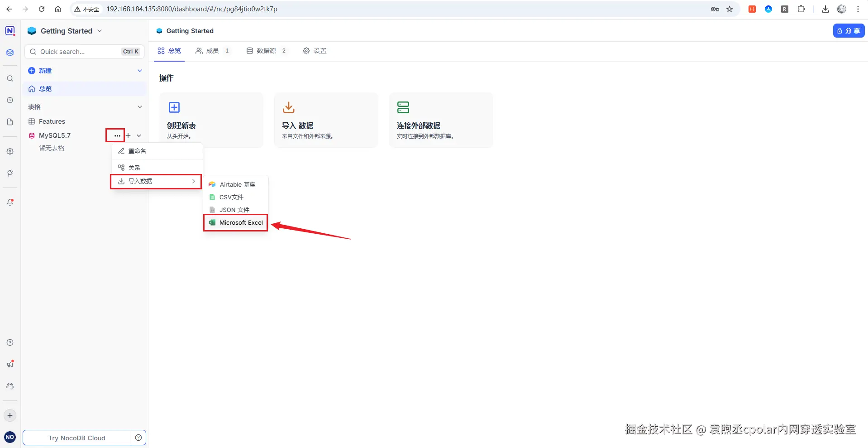Click the support headset icon

coord(10,386)
